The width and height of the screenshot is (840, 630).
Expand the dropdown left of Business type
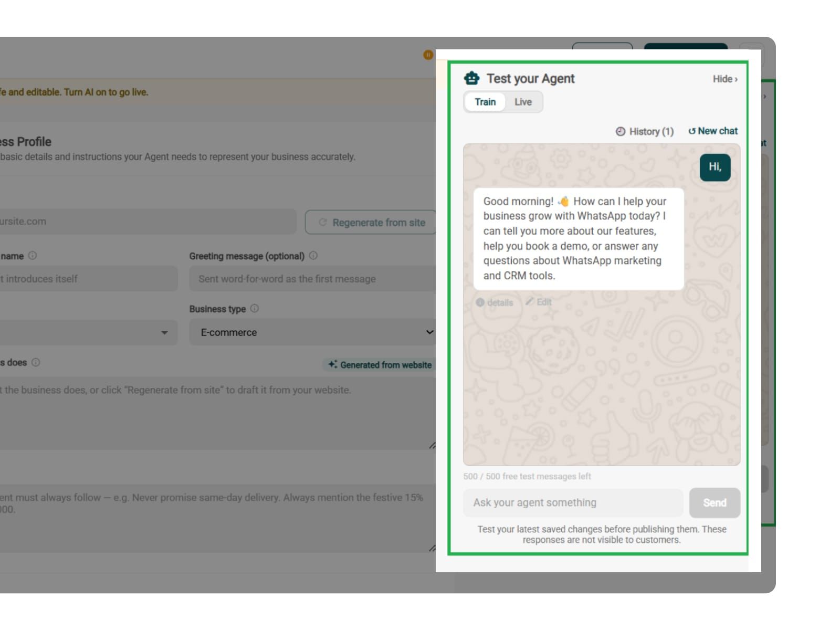(88, 332)
